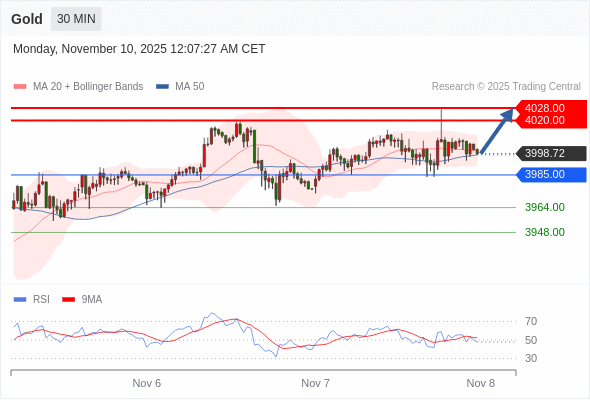
Task: Select the 9MA legend label
Action: pyautogui.click(x=92, y=300)
